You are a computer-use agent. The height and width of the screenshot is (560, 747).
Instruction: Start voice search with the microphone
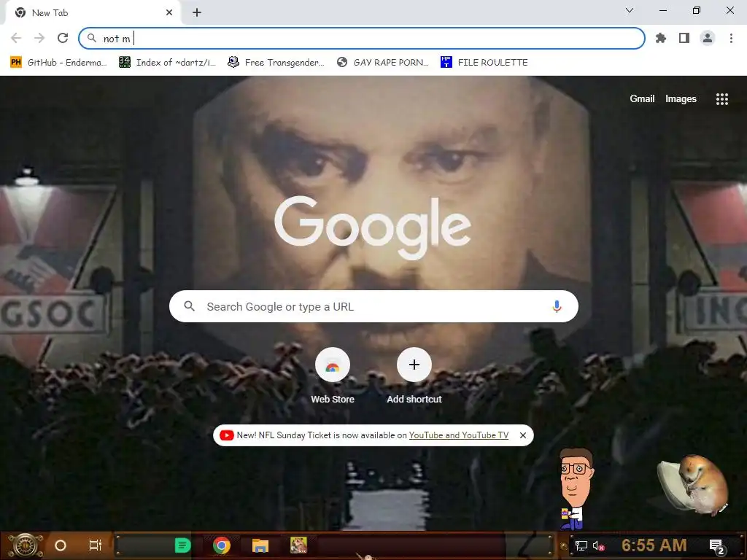click(557, 306)
